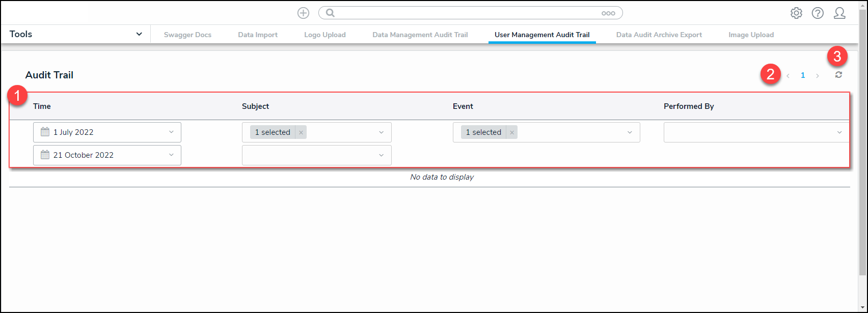868x313 pixels.
Task: Expand the Event filter dropdown
Action: tap(630, 132)
